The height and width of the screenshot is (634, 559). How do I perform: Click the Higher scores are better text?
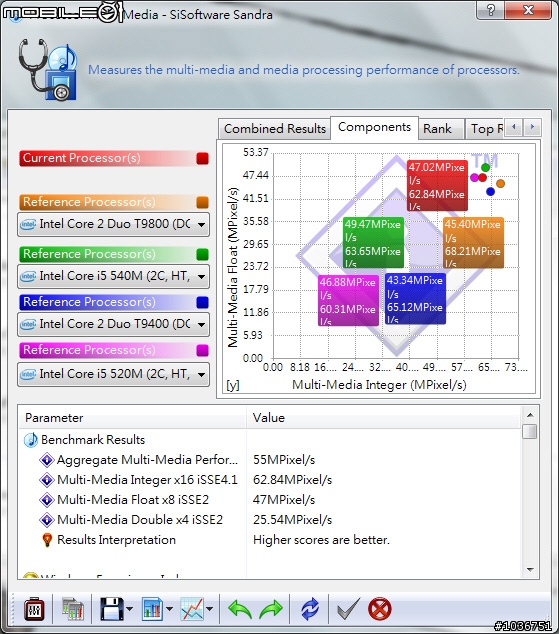[321, 540]
